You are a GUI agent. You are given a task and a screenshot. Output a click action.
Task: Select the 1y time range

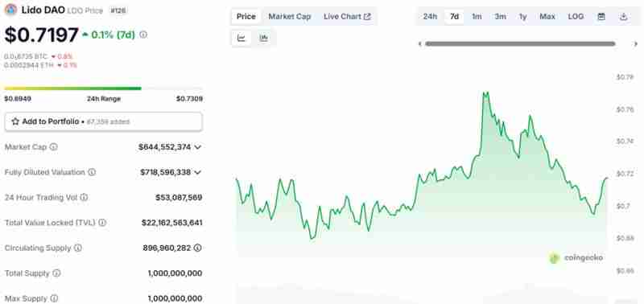coord(522,16)
